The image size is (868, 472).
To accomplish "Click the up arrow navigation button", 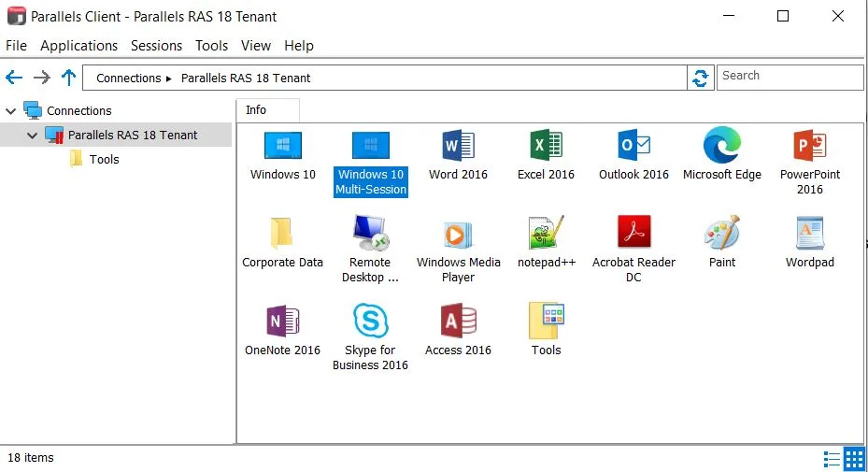I will (x=68, y=79).
